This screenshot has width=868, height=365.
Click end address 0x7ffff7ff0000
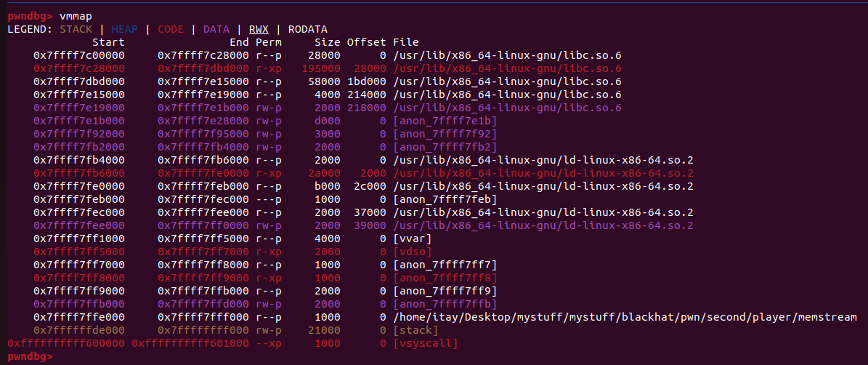click(203, 225)
